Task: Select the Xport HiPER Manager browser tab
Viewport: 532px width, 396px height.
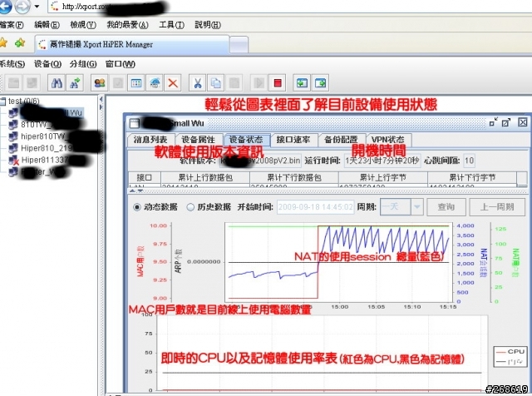Action: [x=131, y=44]
